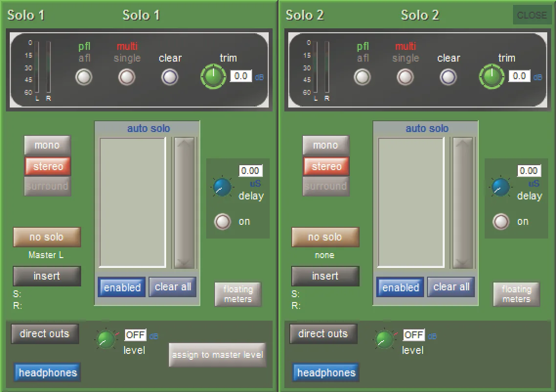Click the clear solo button in Solo 1
This screenshot has height=392, width=556.
pyautogui.click(x=170, y=77)
